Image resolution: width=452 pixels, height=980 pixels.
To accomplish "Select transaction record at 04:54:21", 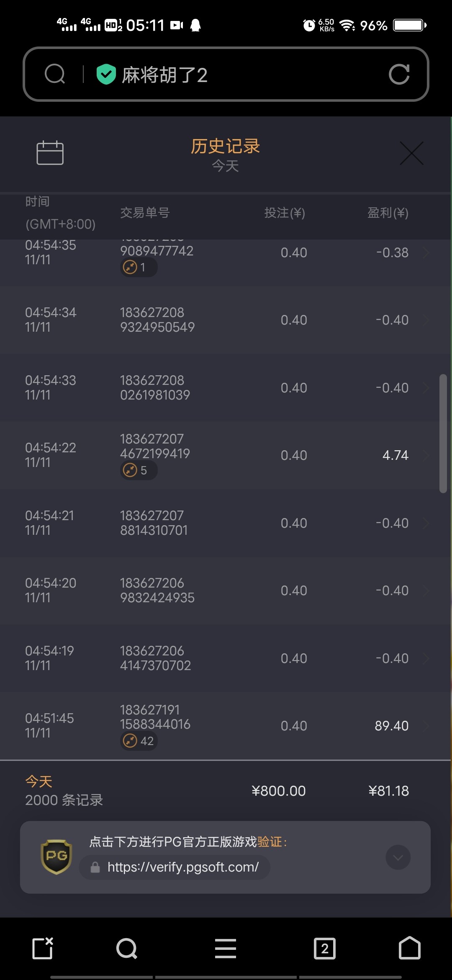I will pyautogui.click(x=218, y=523).
